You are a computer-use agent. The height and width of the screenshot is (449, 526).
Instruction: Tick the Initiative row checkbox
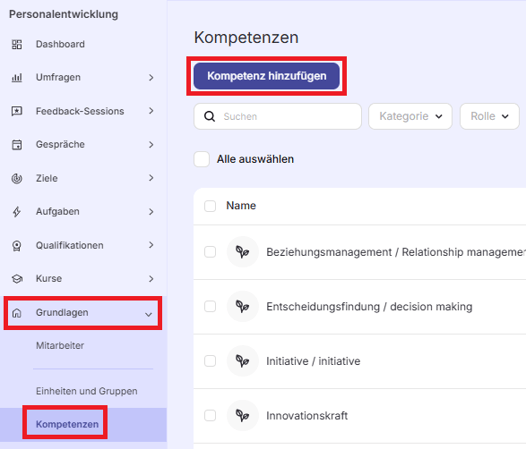(210, 361)
